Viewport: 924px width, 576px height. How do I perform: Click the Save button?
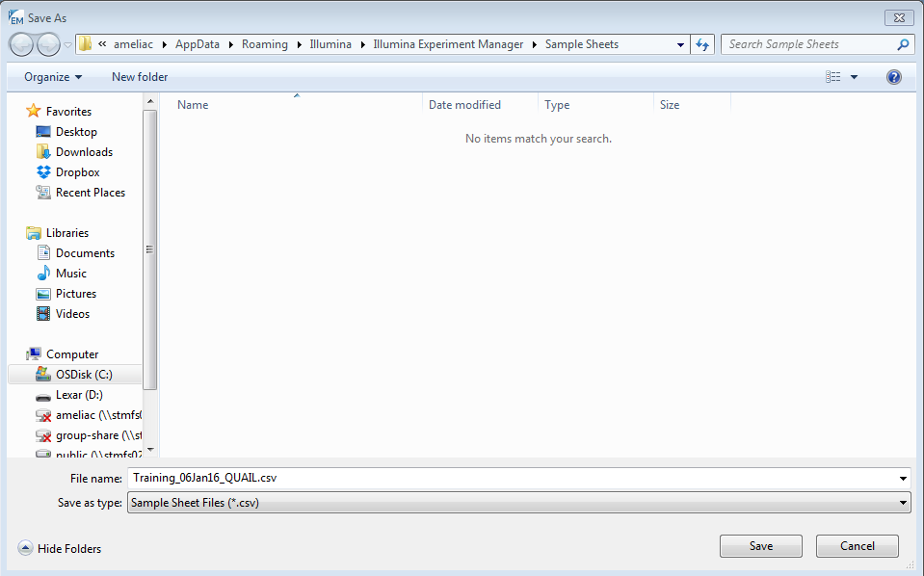(x=761, y=546)
